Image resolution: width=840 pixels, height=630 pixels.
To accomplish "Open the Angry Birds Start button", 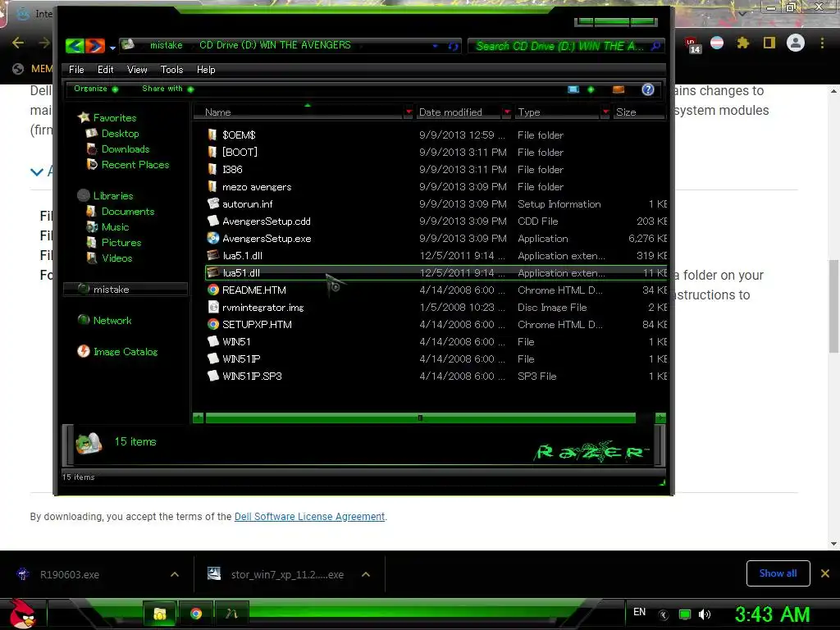I will (22, 614).
